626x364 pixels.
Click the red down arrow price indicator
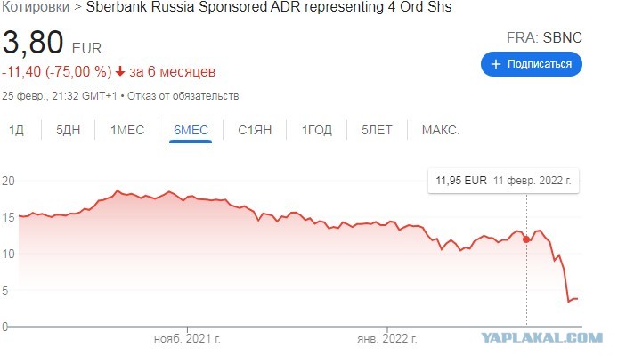coord(120,72)
